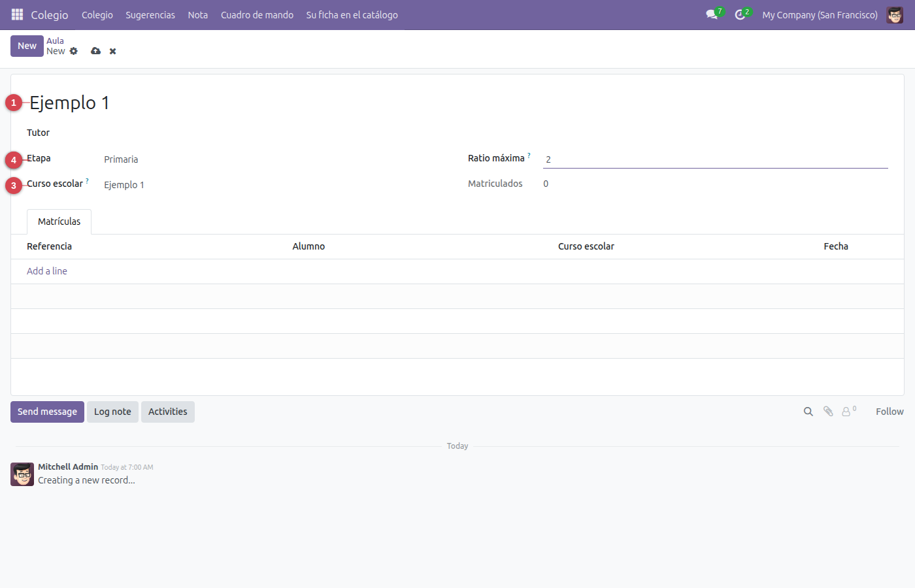Screen dimensions: 915x588
Task: Go to Aula breadcrumb link
Action: [x=55, y=41]
